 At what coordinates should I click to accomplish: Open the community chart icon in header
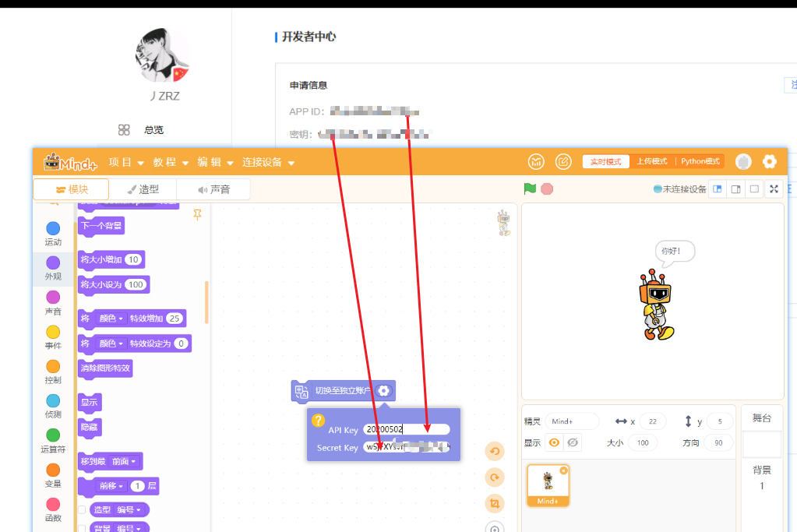536,161
